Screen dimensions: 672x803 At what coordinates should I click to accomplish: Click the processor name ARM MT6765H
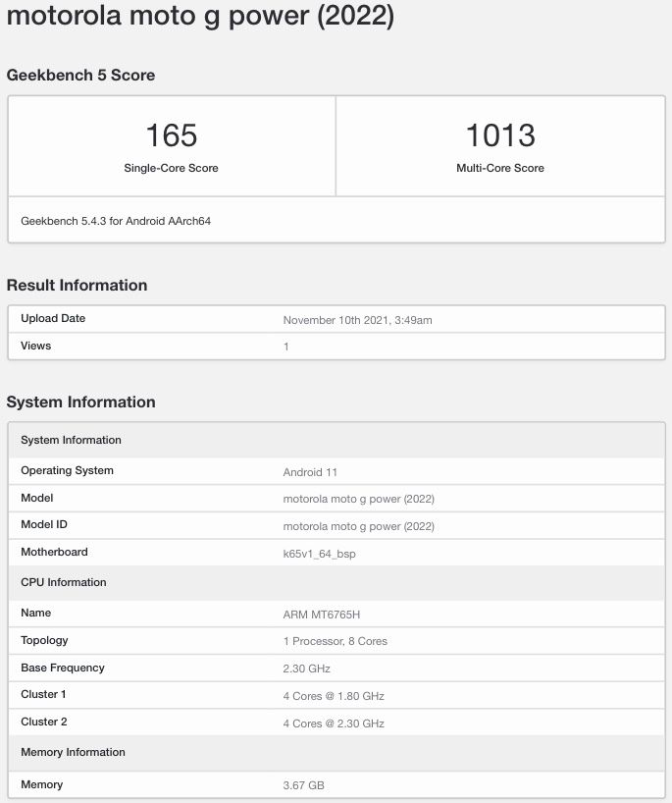pos(320,614)
